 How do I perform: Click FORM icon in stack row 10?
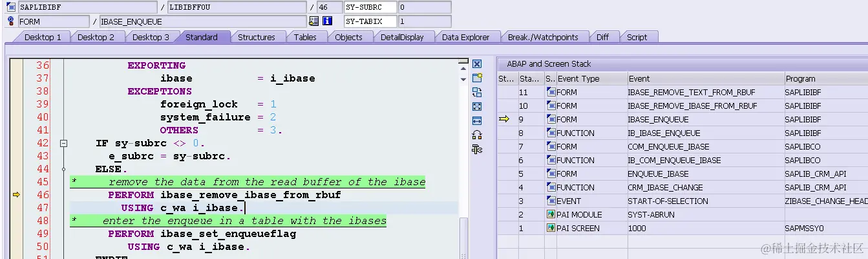click(551, 106)
